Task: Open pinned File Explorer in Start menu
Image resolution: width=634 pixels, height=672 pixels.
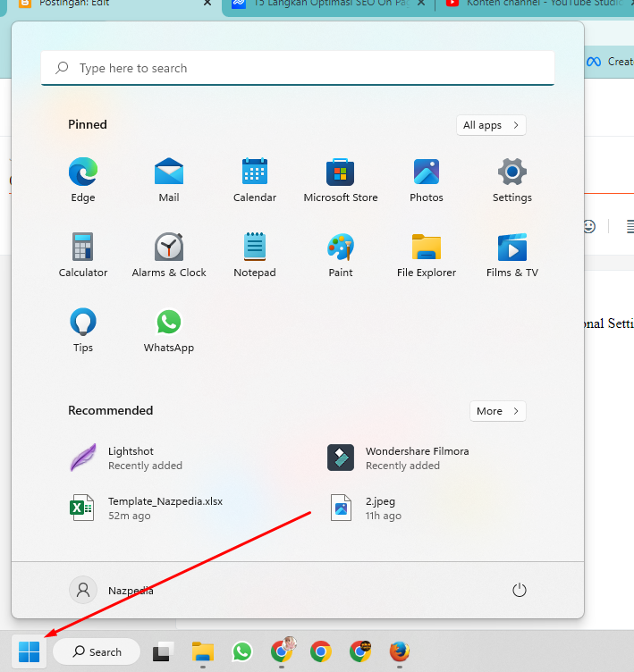Action: (x=426, y=255)
